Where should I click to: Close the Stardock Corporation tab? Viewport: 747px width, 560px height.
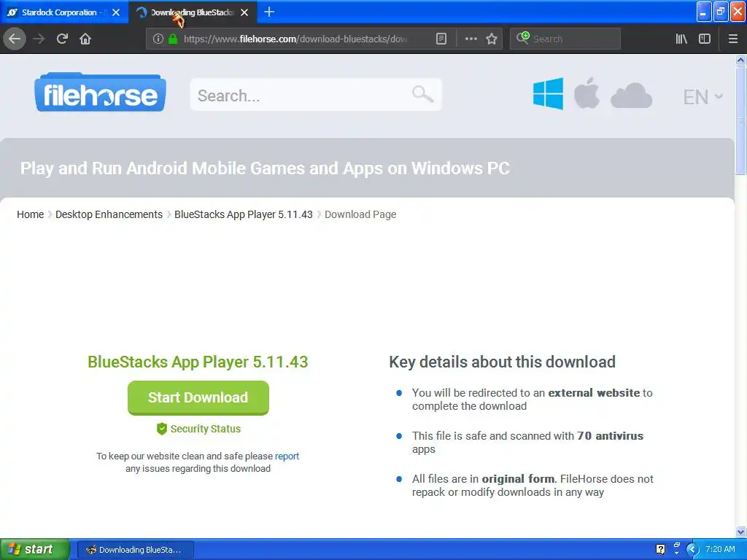click(116, 12)
